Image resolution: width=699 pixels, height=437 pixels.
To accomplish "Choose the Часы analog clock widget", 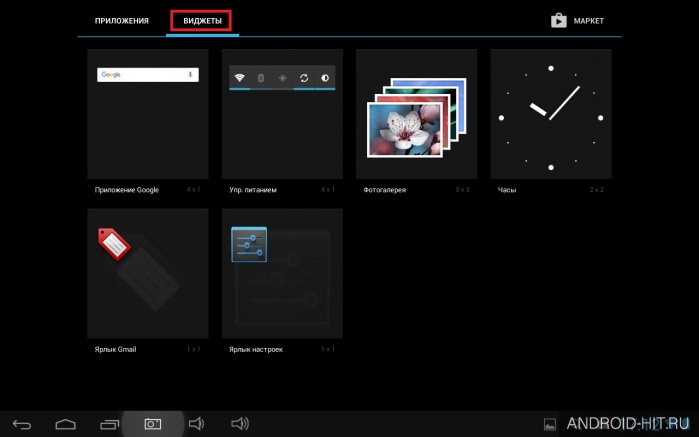I will (x=551, y=114).
